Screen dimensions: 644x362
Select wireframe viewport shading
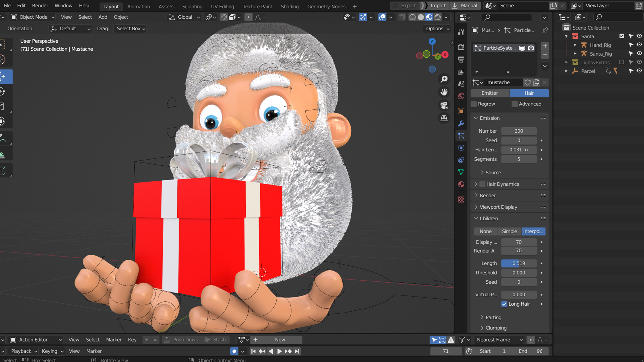pyautogui.click(x=413, y=17)
